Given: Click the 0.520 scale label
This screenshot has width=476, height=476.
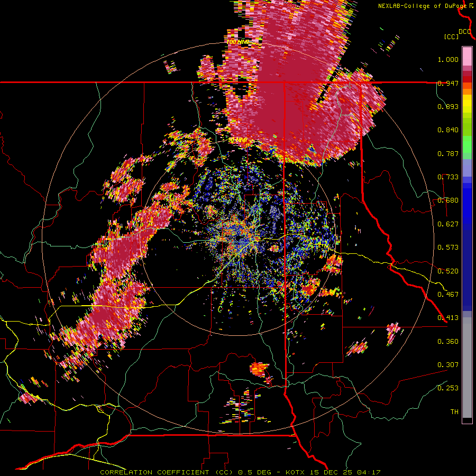Looking at the screenshot, I should 448,271.
